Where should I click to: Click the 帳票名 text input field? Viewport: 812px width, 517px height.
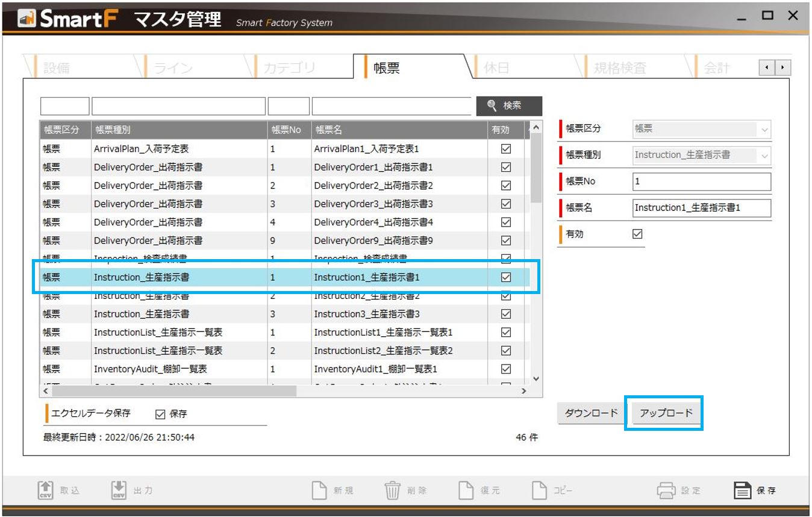click(x=701, y=208)
